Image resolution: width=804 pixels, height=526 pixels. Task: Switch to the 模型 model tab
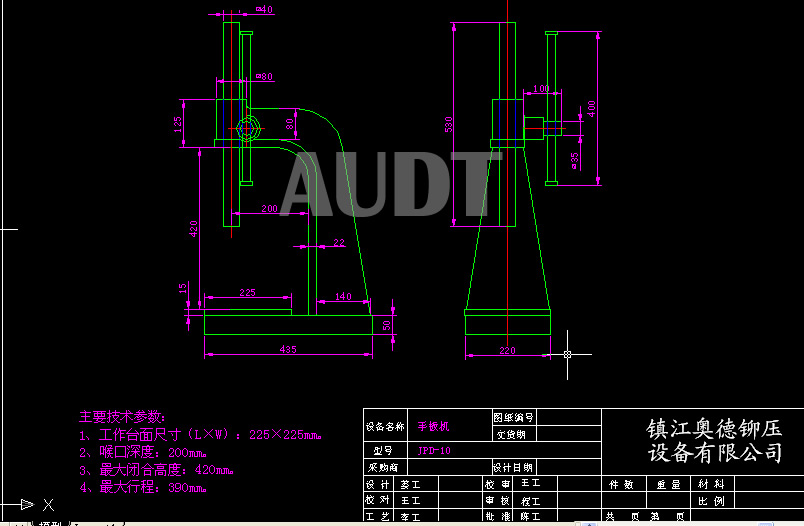click(50, 523)
